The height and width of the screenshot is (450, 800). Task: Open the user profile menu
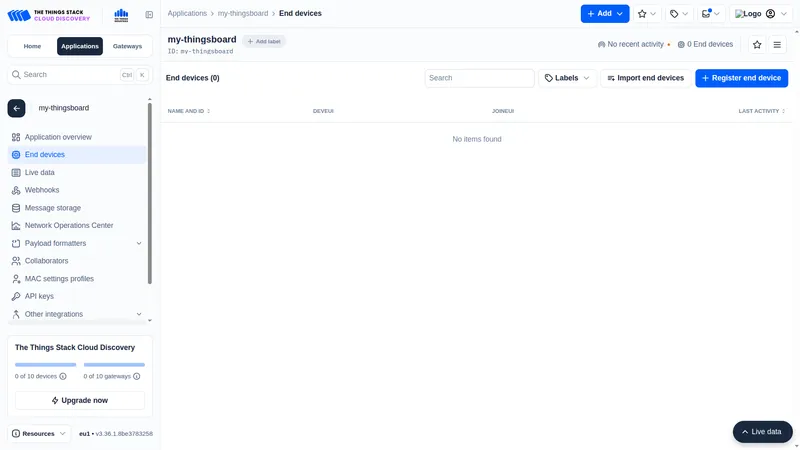coord(761,14)
